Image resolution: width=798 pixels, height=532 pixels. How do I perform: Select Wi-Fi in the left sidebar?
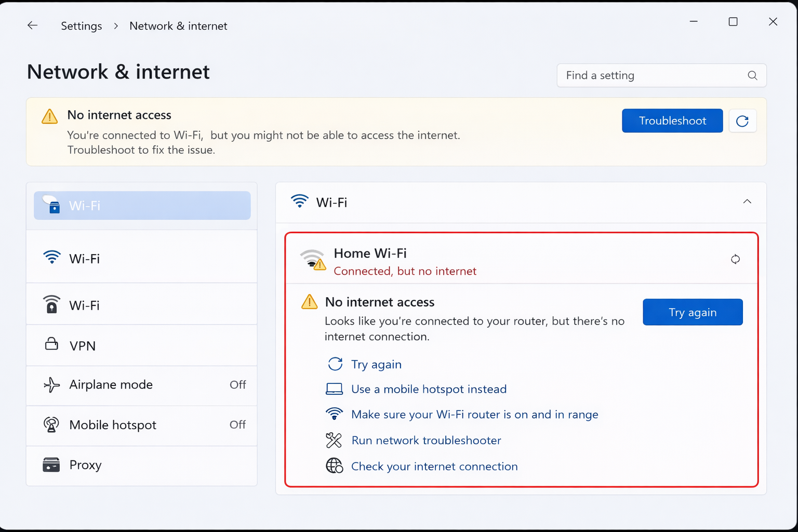pyautogui.click(x=142, y=258)
